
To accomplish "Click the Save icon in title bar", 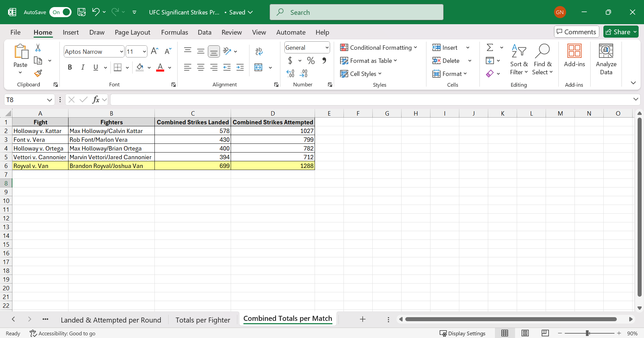I will tap(82, 12).
